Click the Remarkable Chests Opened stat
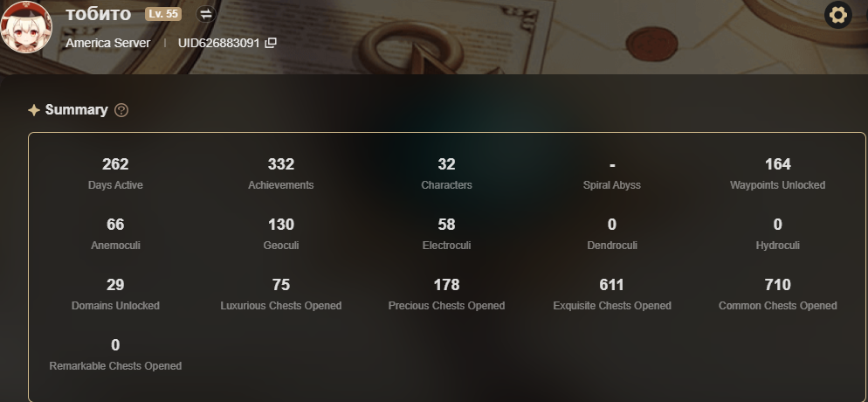This screenshot has width=868, height=402. [115, 355]
